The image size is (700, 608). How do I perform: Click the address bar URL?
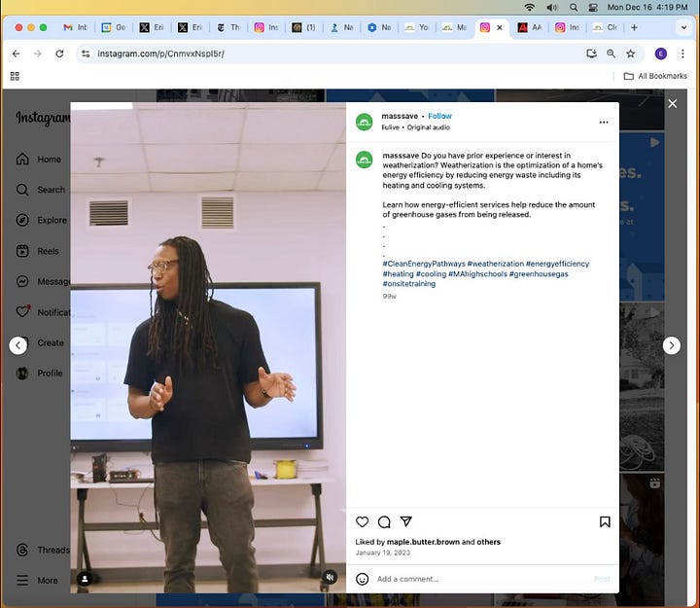point(160,54)
